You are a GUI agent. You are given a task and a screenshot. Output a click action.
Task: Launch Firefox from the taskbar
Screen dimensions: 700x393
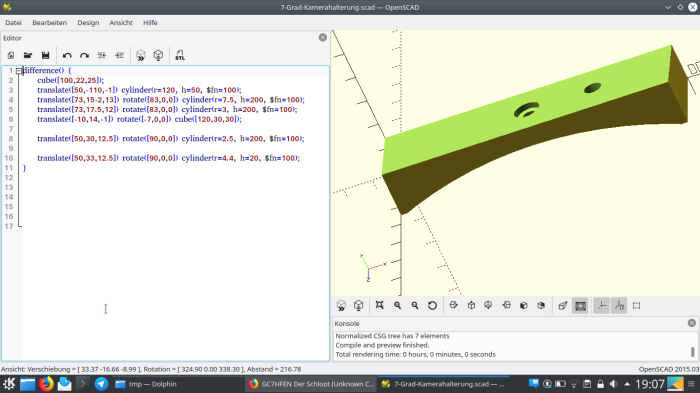46,384
